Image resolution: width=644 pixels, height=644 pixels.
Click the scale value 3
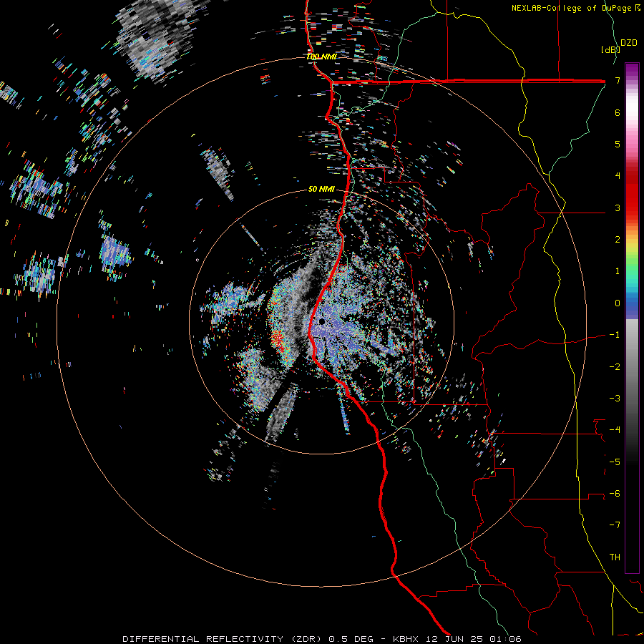[618, 208]
